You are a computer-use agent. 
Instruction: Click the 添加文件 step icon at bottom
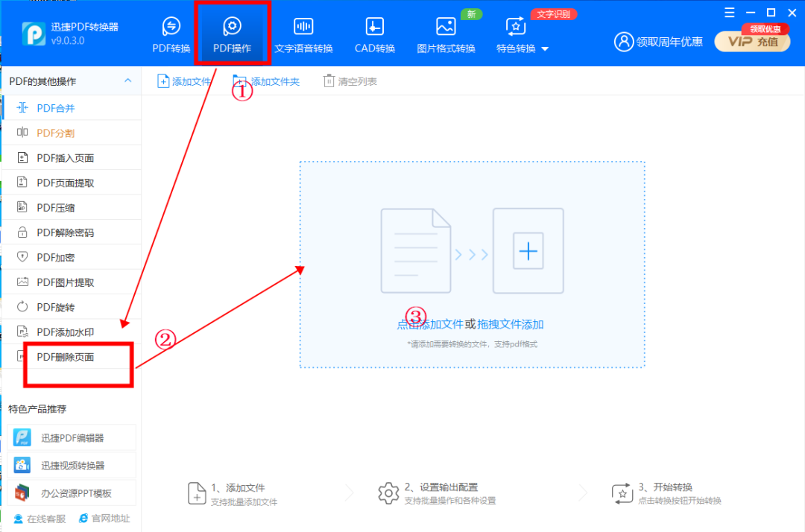click(197, 493)
